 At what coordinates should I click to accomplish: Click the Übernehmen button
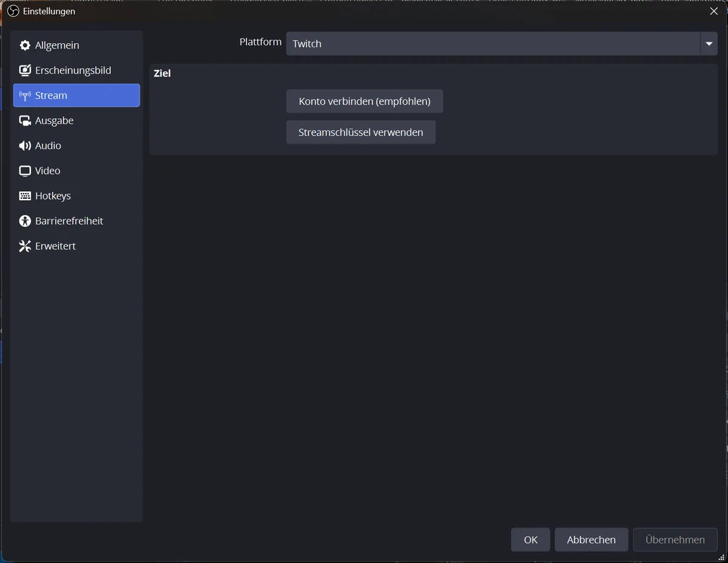[675, 539]
